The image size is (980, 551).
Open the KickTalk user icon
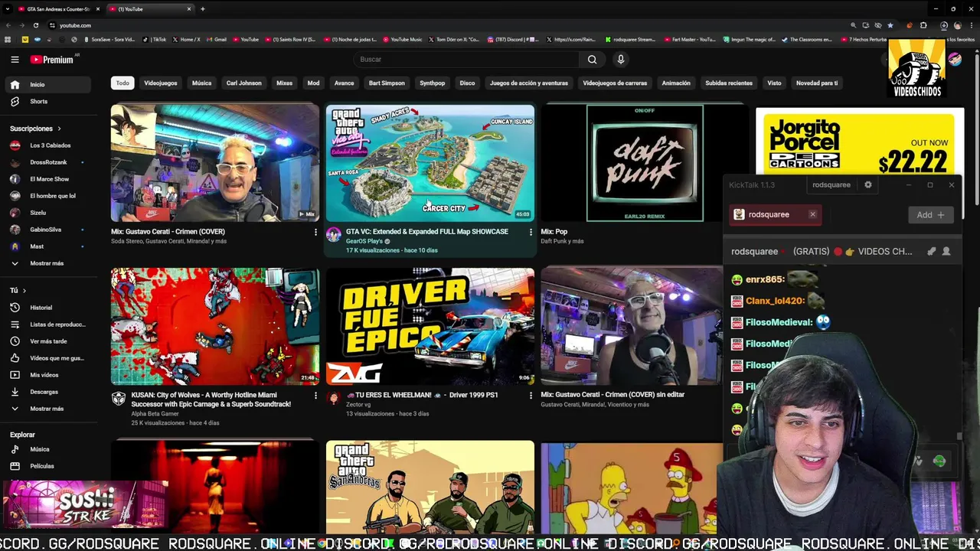[946, 251]
